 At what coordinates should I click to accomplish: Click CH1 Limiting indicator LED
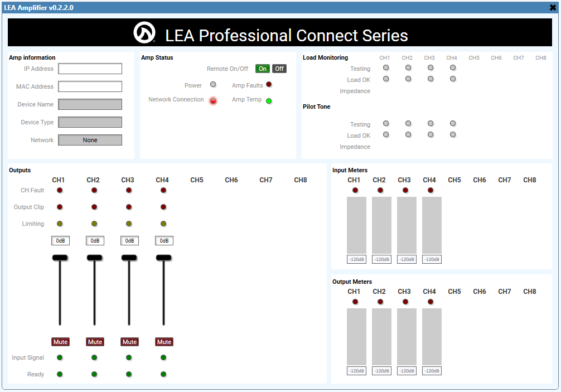60,224
